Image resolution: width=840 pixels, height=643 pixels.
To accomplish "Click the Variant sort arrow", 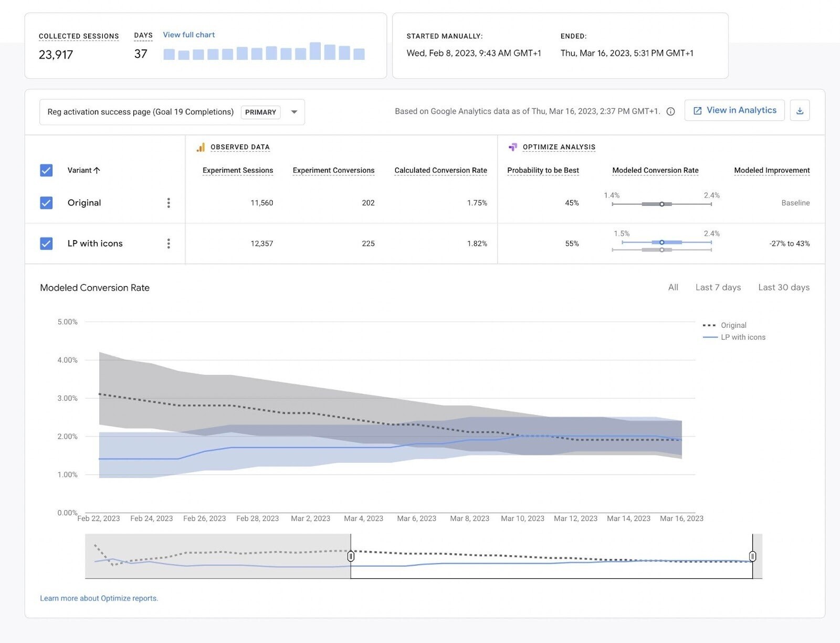I will (x=97, y=170).
